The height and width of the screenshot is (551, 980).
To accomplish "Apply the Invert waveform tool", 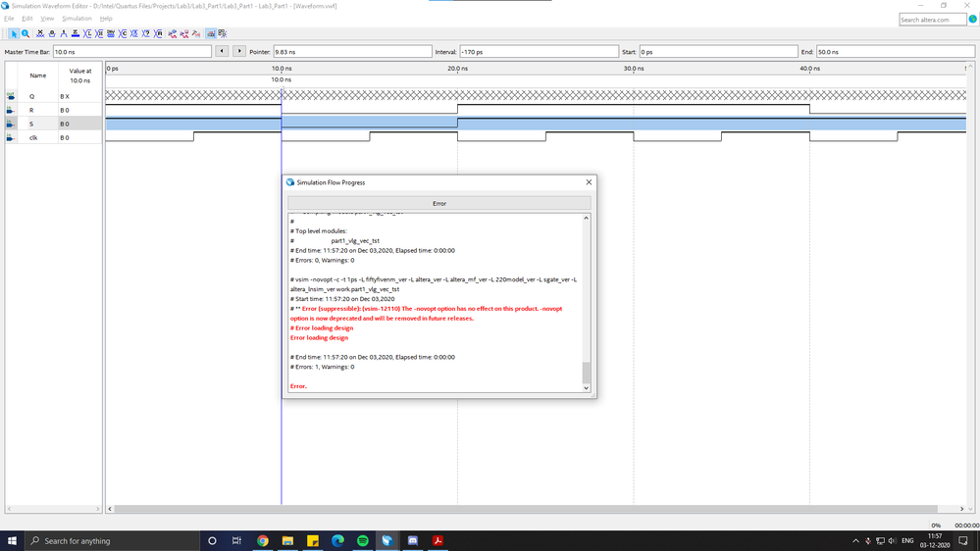I will [x=111, y=33].
